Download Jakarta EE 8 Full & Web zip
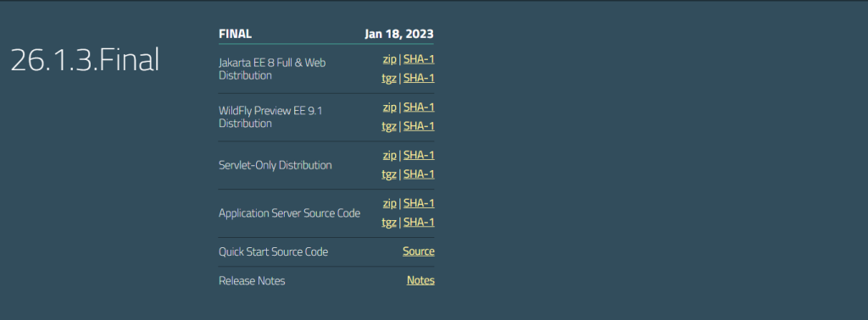 [389, 59]
